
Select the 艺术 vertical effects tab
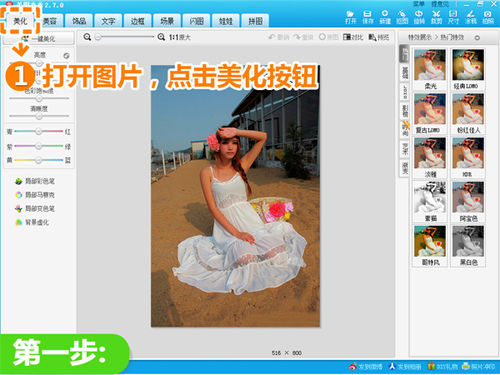coord(405,149)
